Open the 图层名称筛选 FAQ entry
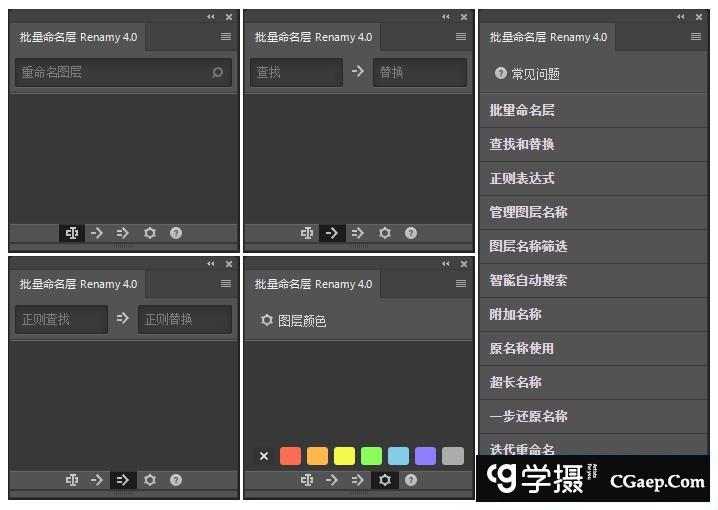 (x=593, y=246)
